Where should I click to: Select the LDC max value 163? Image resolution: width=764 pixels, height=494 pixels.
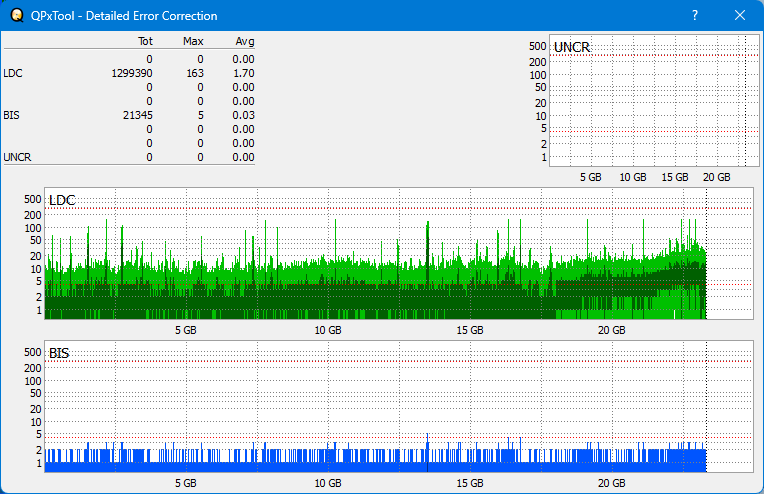click(x=195, y=73)
